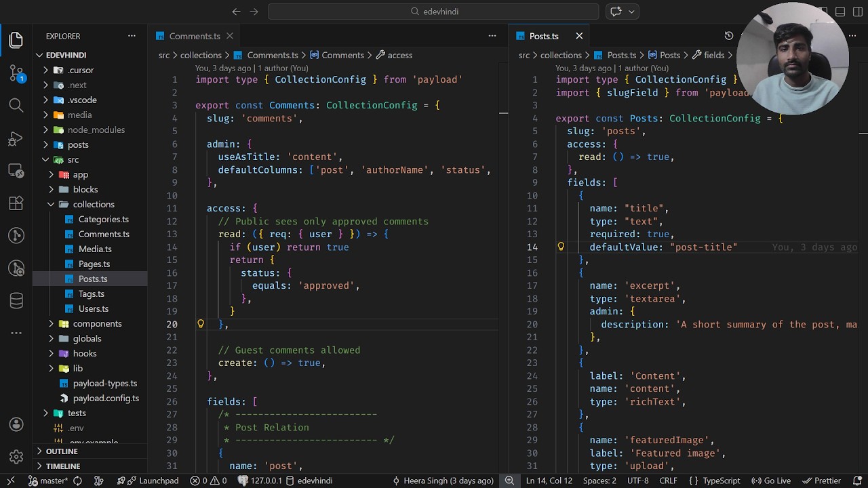Select 'Comments' symbol breadcrumb
Image resolution: width=868 pixels, height=488 pixels.
336,55
